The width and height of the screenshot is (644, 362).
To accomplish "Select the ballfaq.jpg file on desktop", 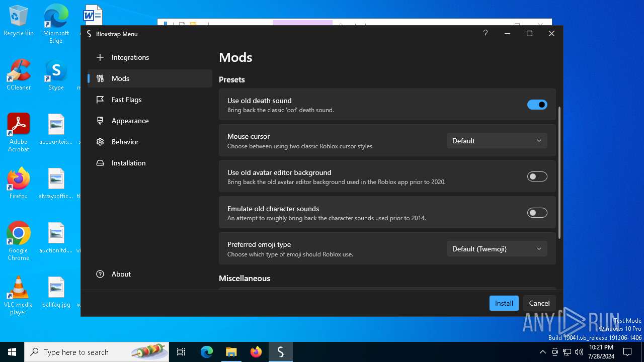I will tap(56, 292).
